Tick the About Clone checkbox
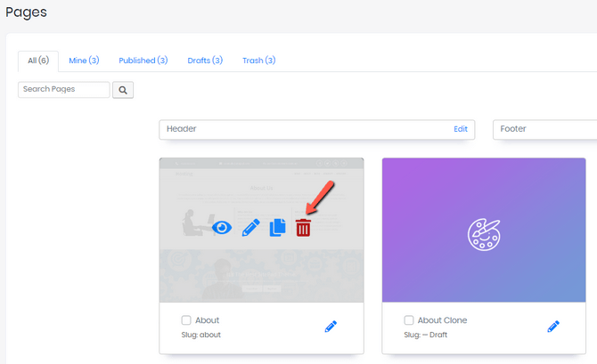 [409, 320]
